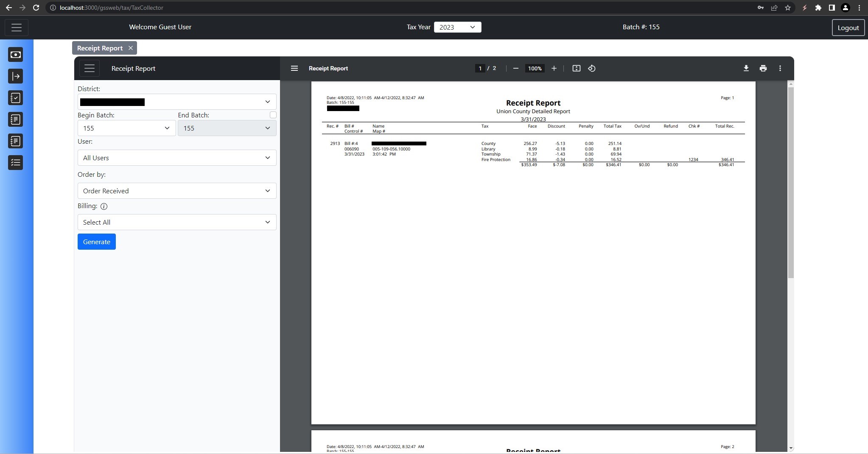The image size is (868, 454).
Task: Click the Fire Protection tax row label
Action: click(x=496, y=160)
